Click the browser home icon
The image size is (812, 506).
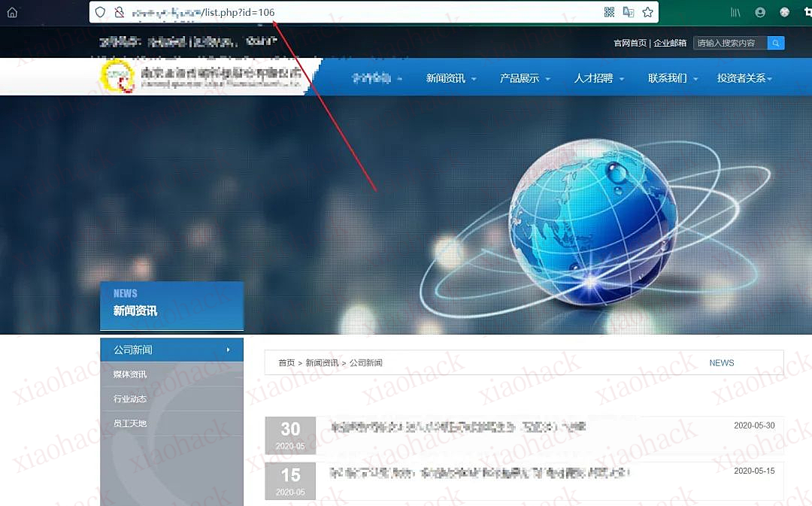click(x=11, y=12)
